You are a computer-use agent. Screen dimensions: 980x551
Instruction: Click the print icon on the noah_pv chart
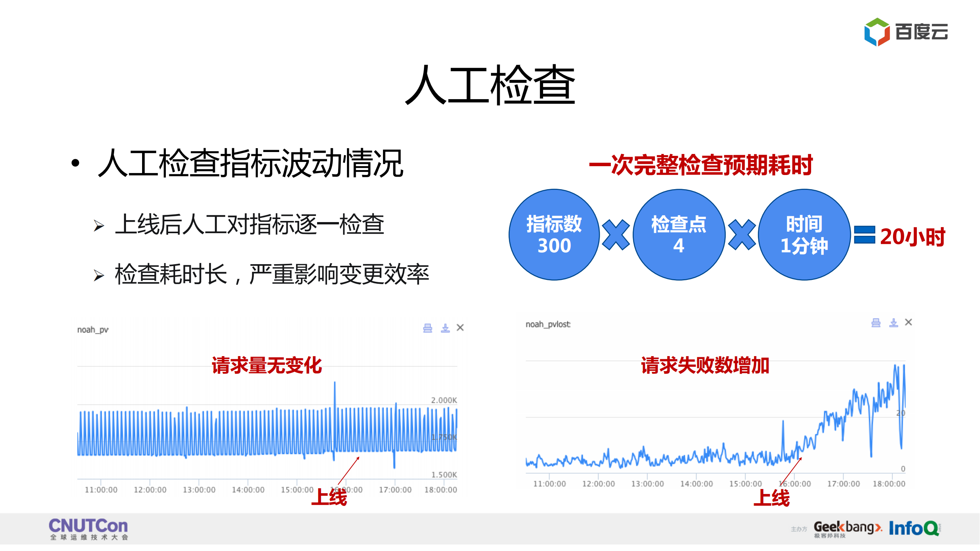coord(427,328)
